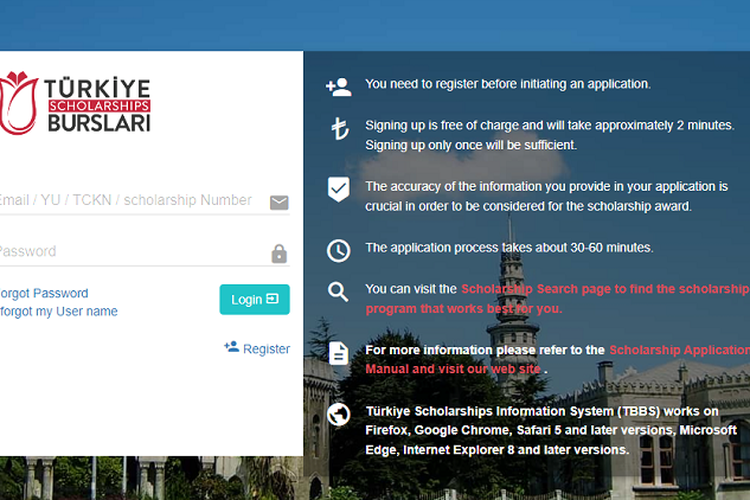Click the add-user icon beside registration notice
The image size is (750, 500).
pos(339,87)
